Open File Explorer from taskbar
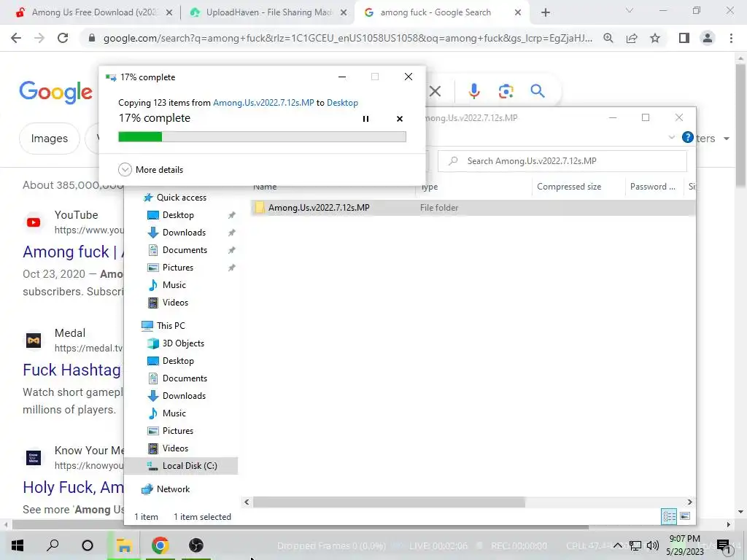 click(x=124, y=545)
